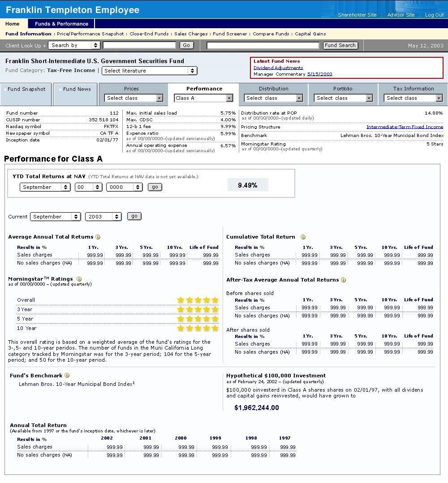The image size is (448, 483).
Task: Click info icon after After-Tax Average Annual Total Returns
Action: (343, 280)
